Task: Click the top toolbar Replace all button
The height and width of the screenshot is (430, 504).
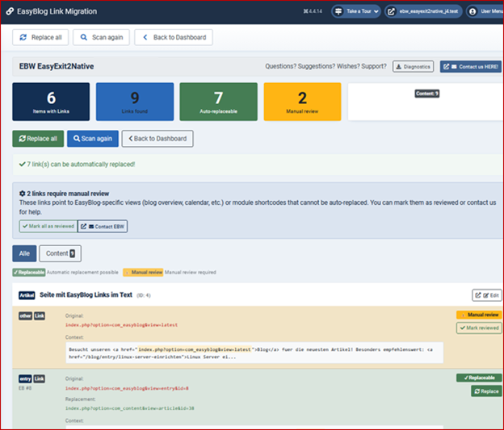Action: [40, 37]
